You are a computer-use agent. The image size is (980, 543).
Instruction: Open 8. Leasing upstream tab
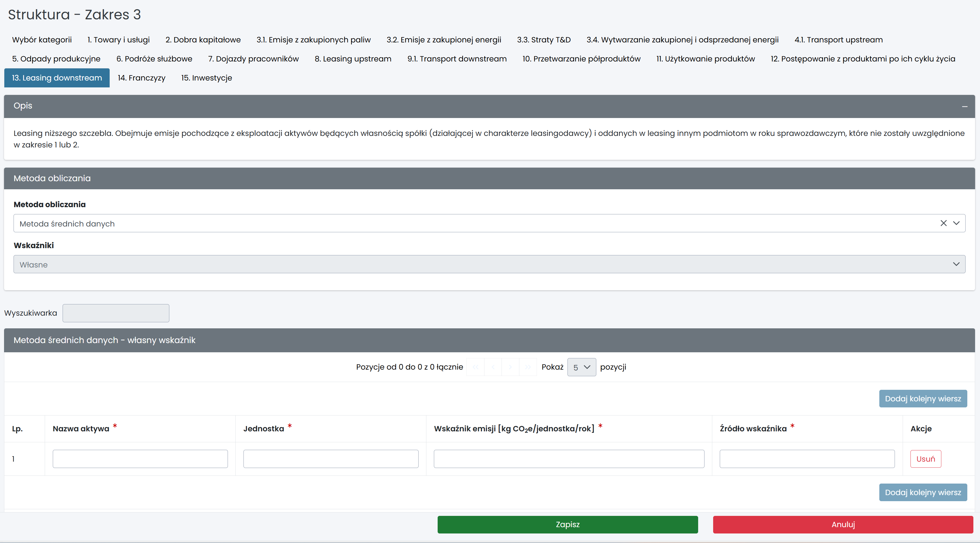pyautogui.click(x=353, y=59)
